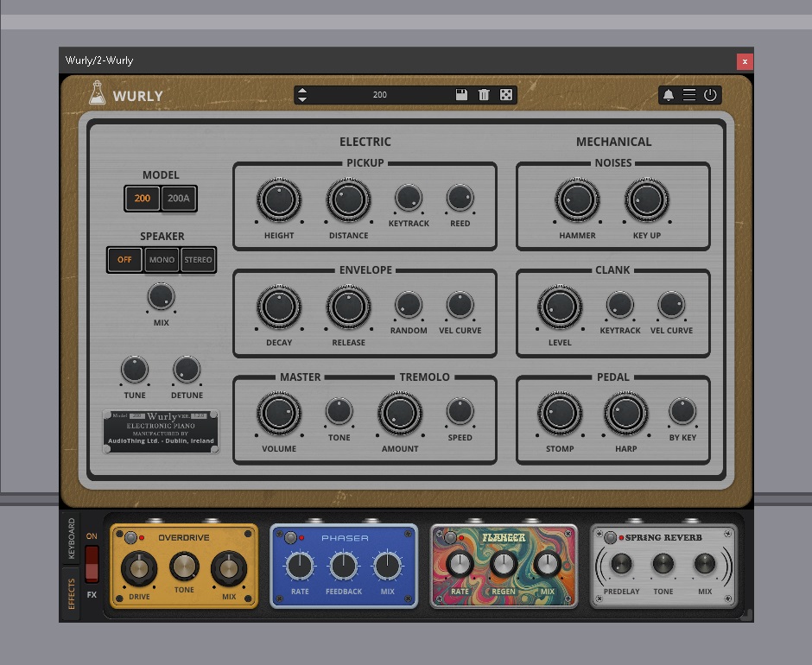Click the KEY UP noise knob
Screen dimensions: 812x665
tap(647, 199)
